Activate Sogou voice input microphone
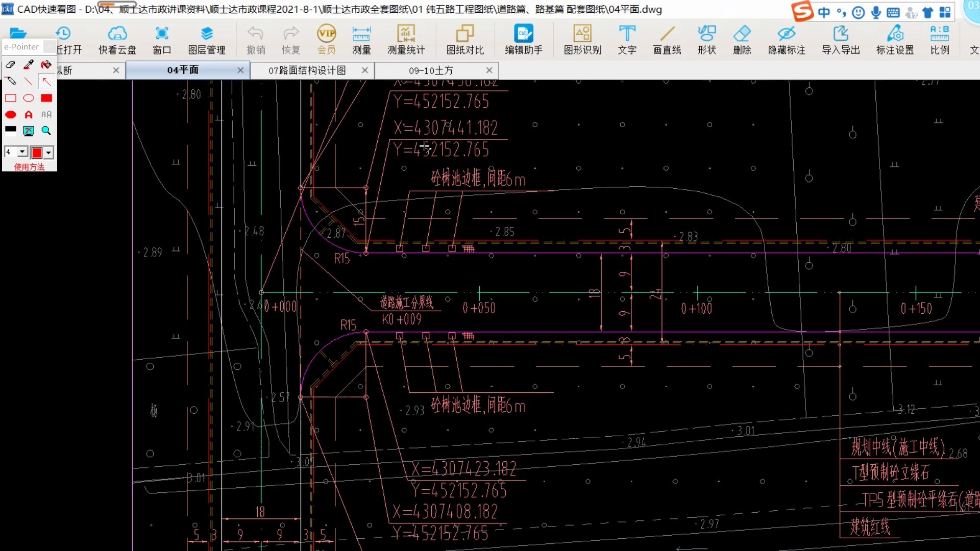The height and width of the screenshot is (551, 980). pyautogui.click(x=876, y=12)
